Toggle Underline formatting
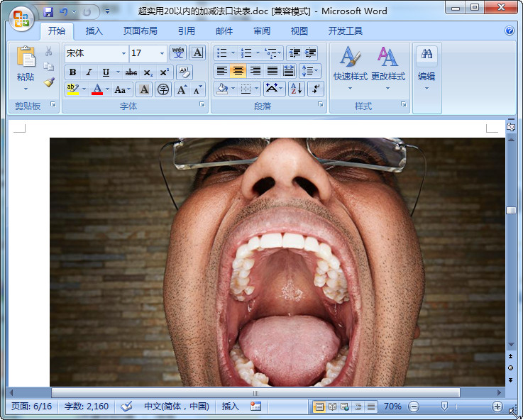523x420 pixels. pos(106,72)
